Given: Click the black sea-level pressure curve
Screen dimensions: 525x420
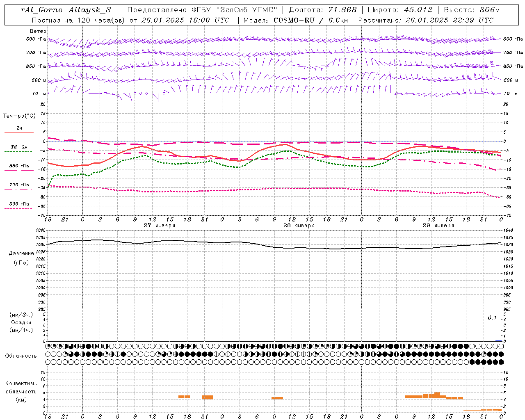Looking at the screenshot, I should 274,247.
